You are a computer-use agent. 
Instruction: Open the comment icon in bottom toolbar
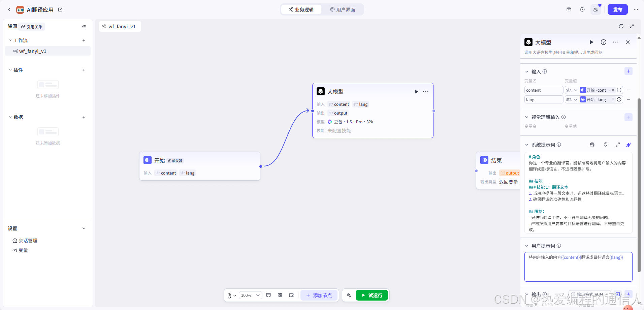pos(268,295)
